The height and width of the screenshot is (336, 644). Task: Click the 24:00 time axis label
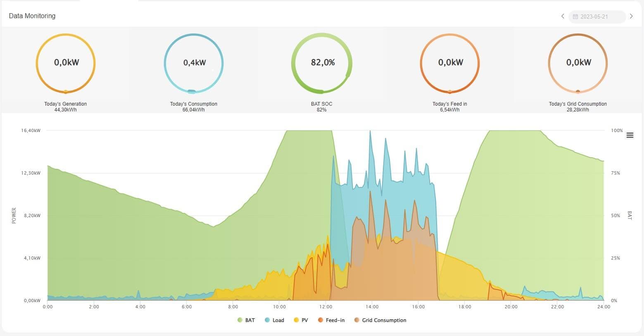(604, 307)
